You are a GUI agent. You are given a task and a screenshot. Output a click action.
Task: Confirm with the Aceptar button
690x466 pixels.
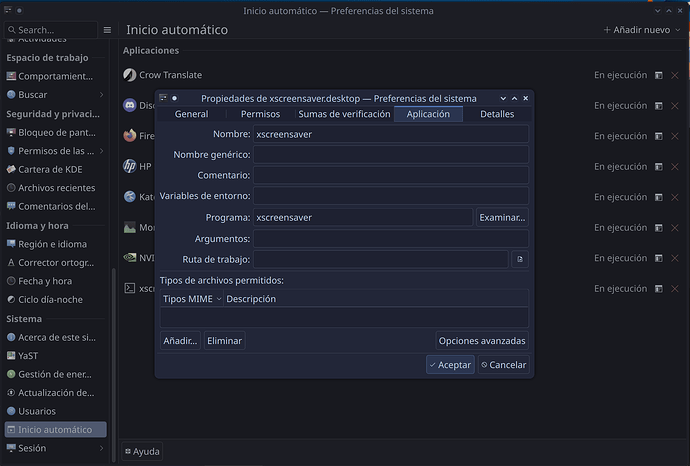(x=450, y=364)
